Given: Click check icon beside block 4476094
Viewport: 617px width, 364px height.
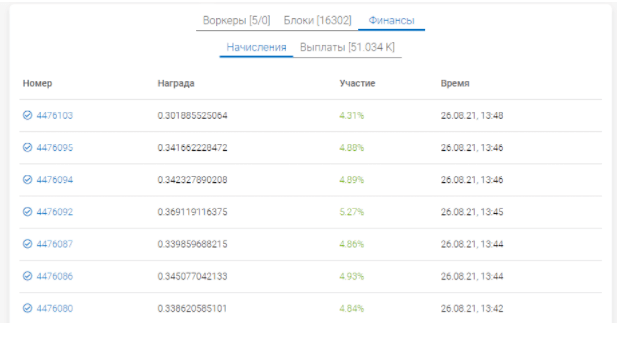Looking at the screenshot, I should tap(27, 180).
